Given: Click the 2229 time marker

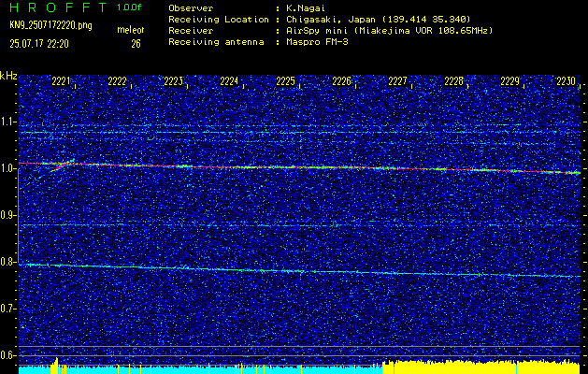Looking at the screenshot, I should 509,81.
